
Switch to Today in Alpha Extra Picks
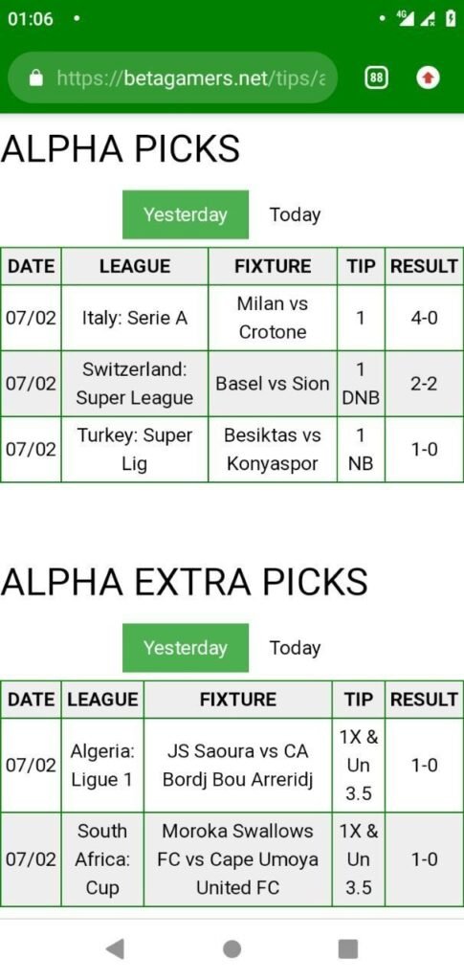click(295, 648)
